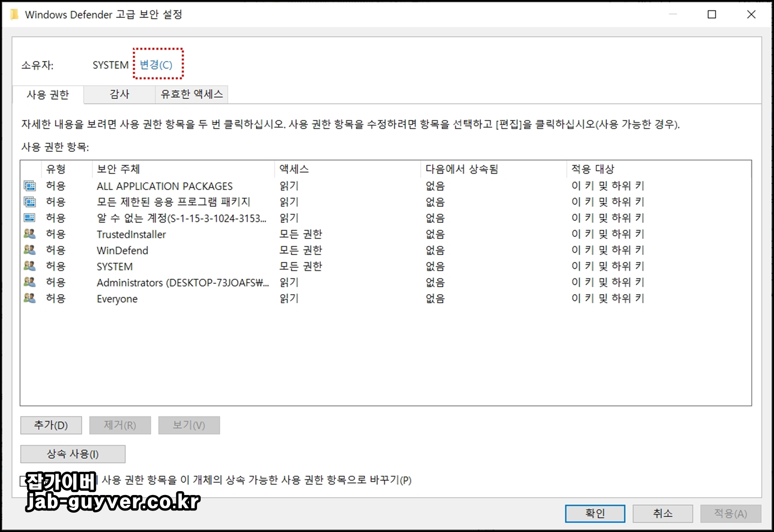Click the users icon next to WinDefend
This screenshot has height=532, width=774.
coord(30,250)
